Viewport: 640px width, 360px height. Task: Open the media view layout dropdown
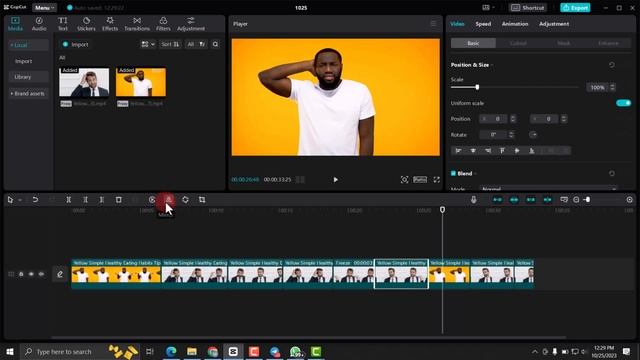pos(147,44)
